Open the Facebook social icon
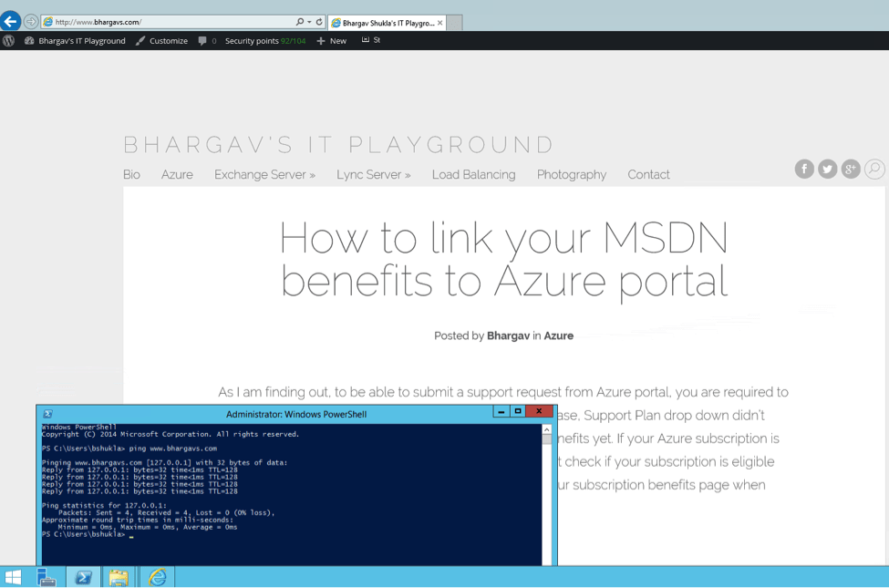889x588 pixels. point(804,169)
